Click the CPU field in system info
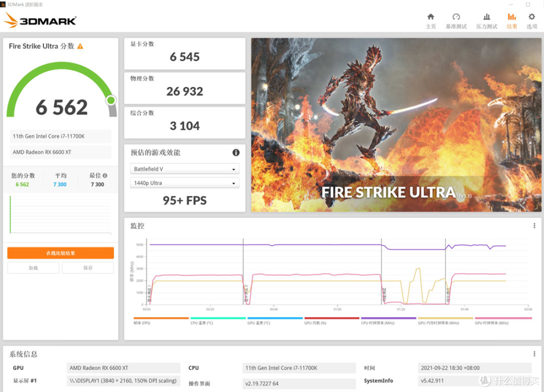The width and height of the screenshot is (544, 392). pyautogui.click(x=299, y=368)
